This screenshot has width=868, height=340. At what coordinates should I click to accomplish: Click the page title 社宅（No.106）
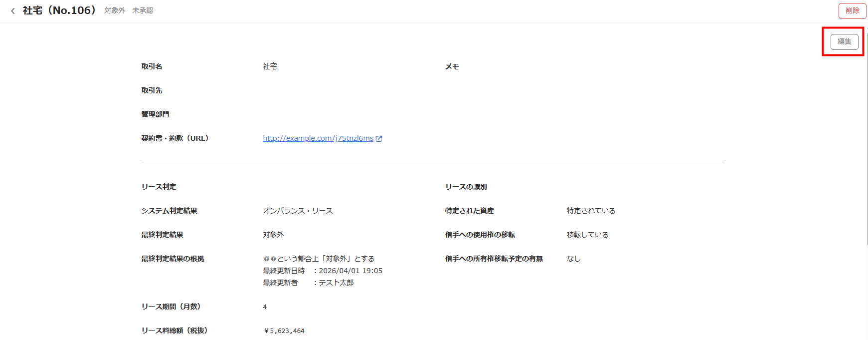pos(59,10)
